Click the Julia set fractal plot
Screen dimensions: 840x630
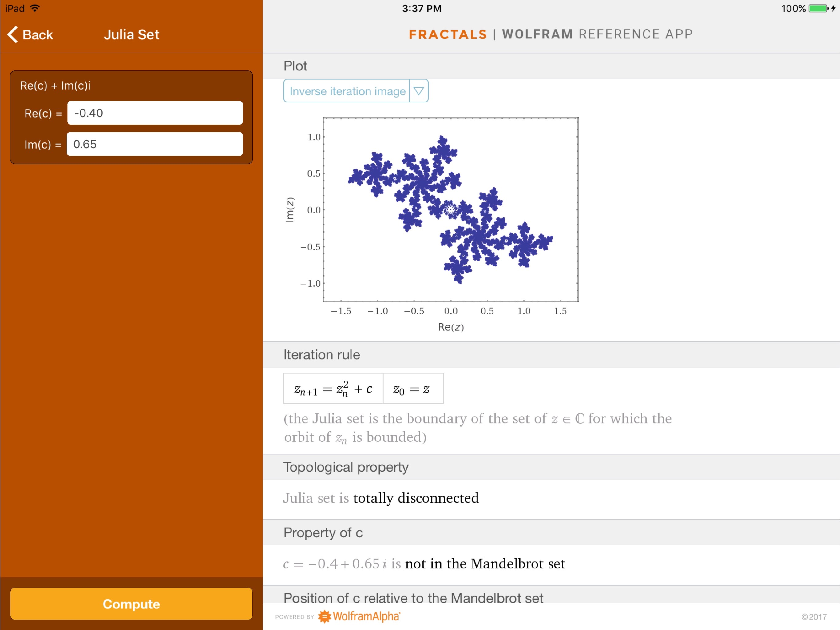coord(450,209)
